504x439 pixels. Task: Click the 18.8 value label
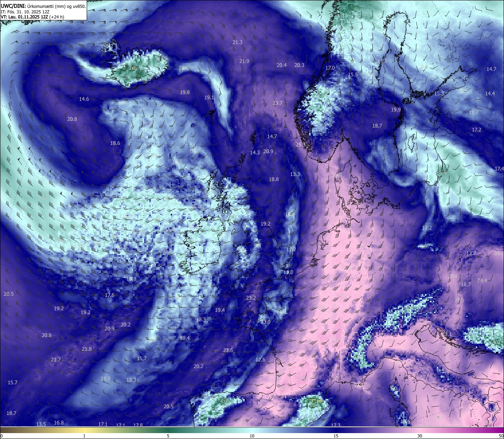coord(274,179)
